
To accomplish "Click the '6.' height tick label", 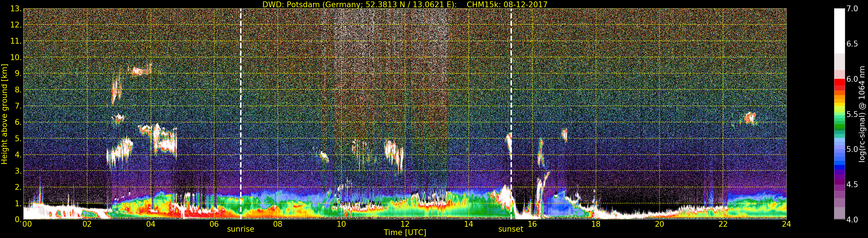I will (18, 122).
